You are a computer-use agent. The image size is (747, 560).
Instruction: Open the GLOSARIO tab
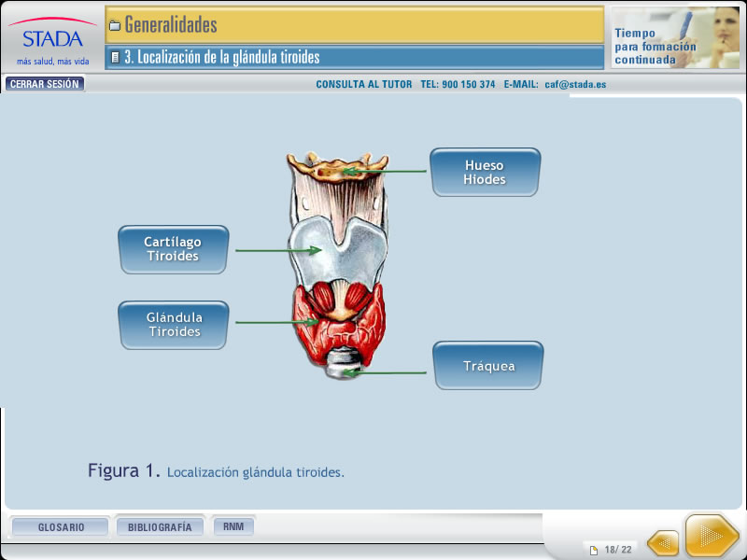(61, 527)
